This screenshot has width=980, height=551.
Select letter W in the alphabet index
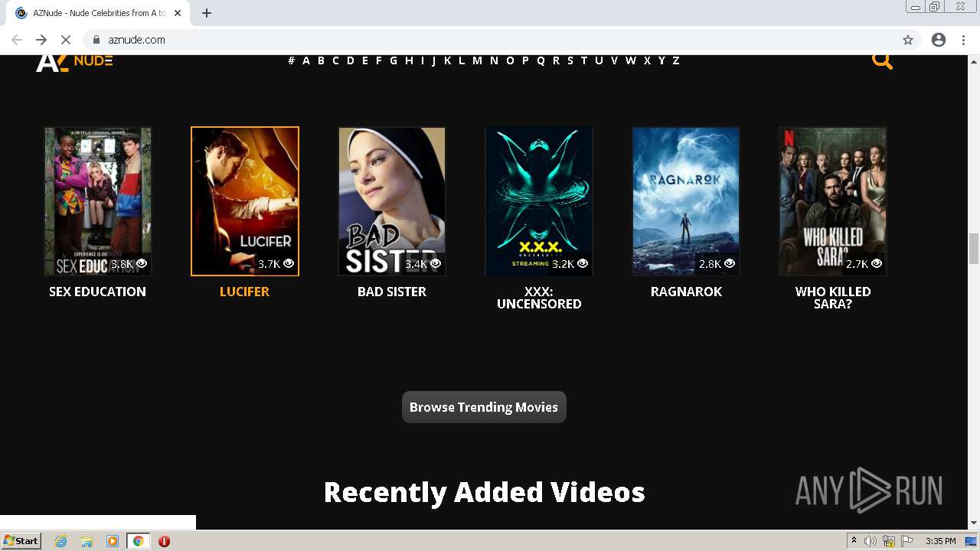(x=630, y=60)
